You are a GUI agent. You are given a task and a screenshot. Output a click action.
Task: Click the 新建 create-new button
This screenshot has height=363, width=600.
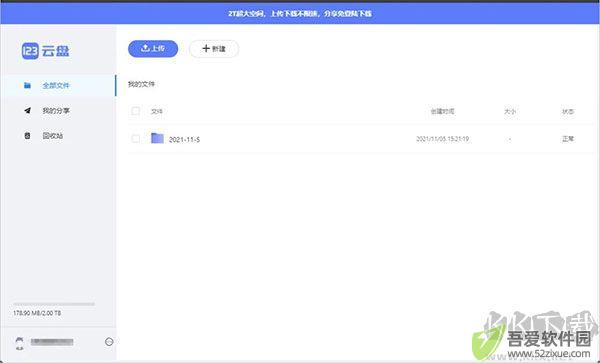coord(214,49)
